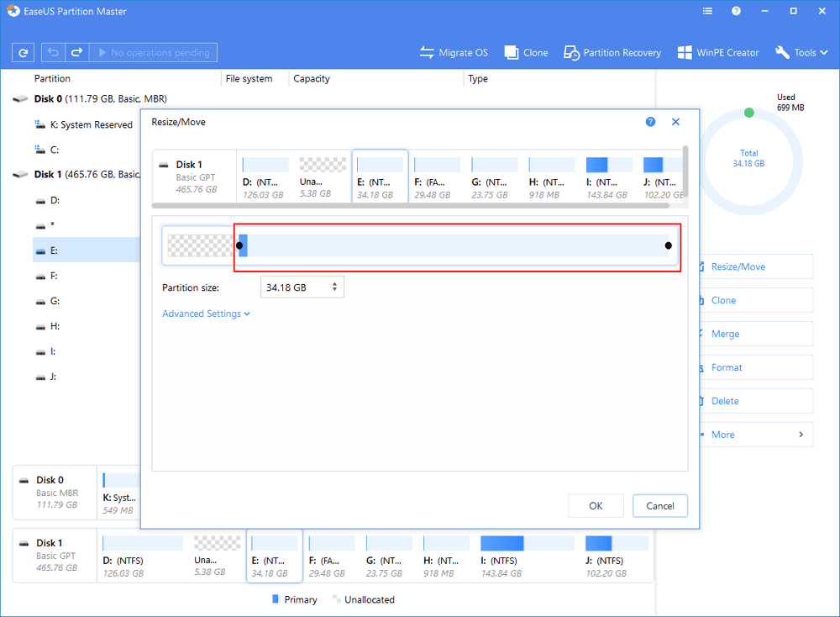840x617 pixels.
Task: Select the F: partition in dialog disk map
Action: point(437,177)
